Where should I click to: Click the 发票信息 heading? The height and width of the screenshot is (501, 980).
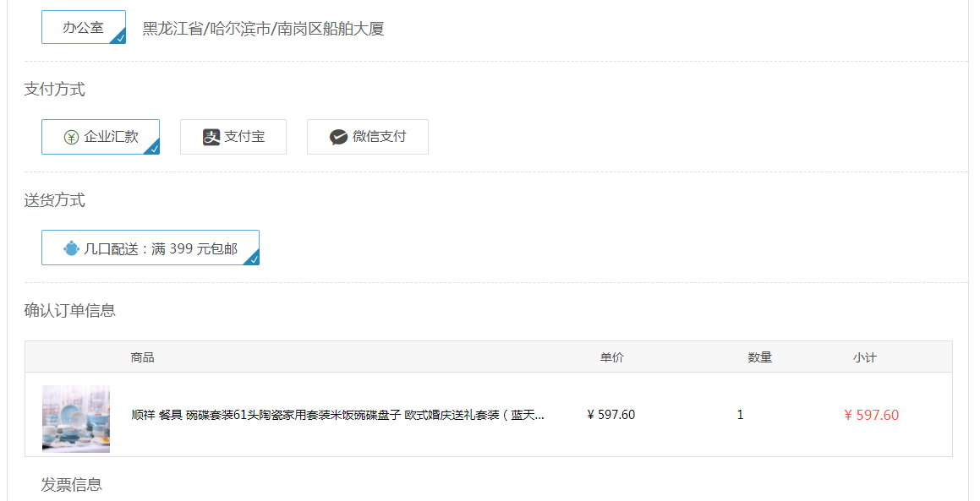click(x=71, y=485)
